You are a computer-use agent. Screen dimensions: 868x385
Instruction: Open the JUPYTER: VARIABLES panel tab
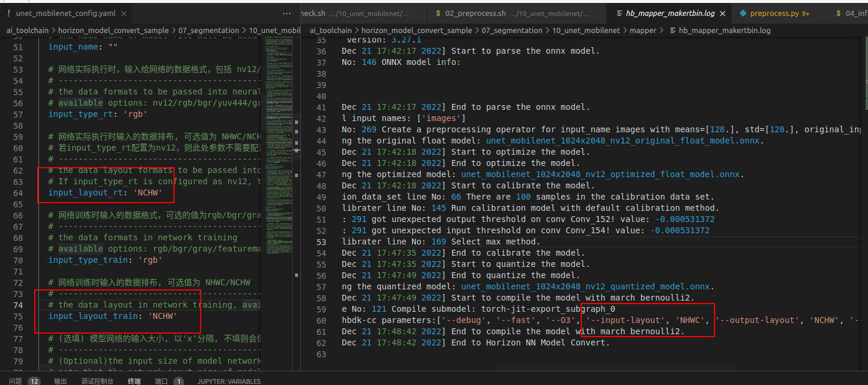(229, 381)
